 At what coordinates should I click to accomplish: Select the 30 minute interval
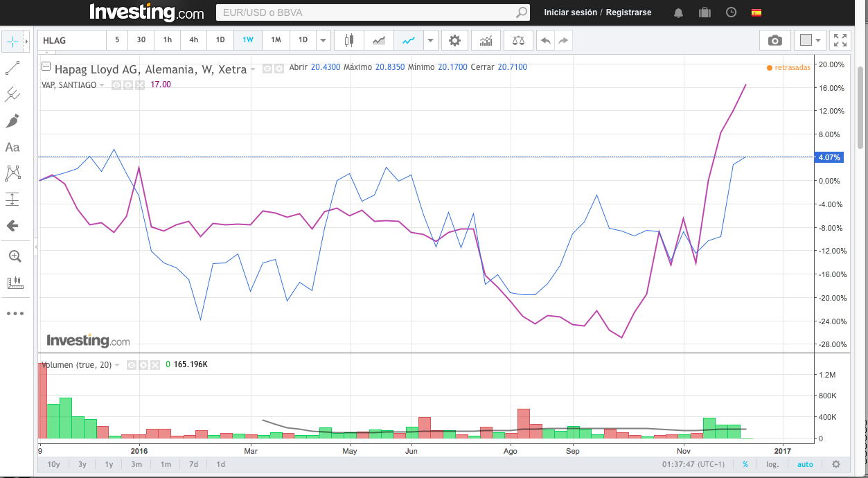[x=141, y=40]
